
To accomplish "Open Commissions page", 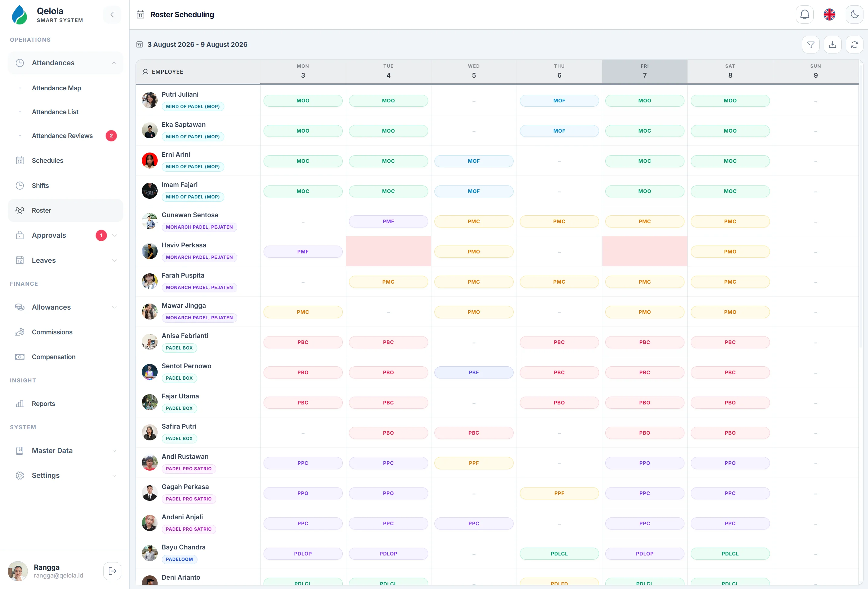I will (65, 332).
